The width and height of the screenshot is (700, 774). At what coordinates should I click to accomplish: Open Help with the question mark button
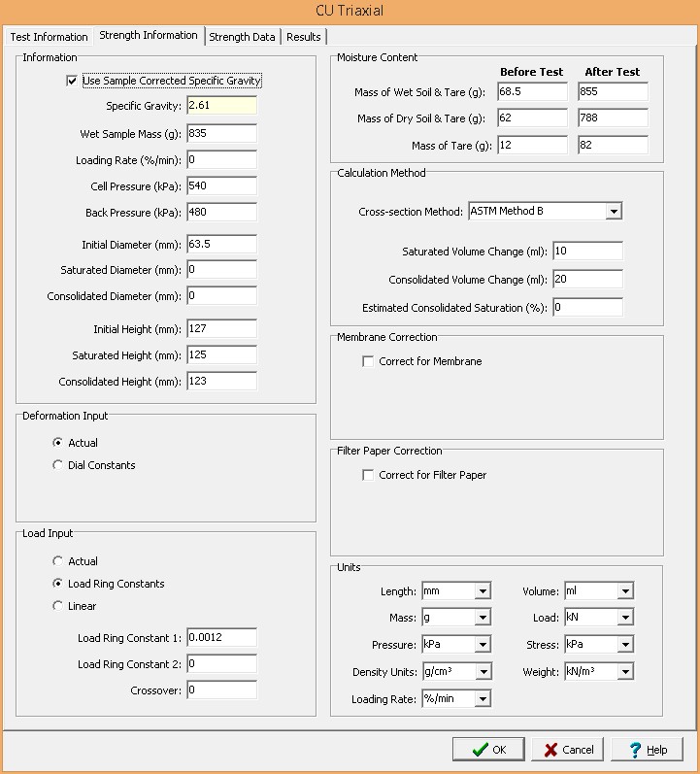[648, 750]
